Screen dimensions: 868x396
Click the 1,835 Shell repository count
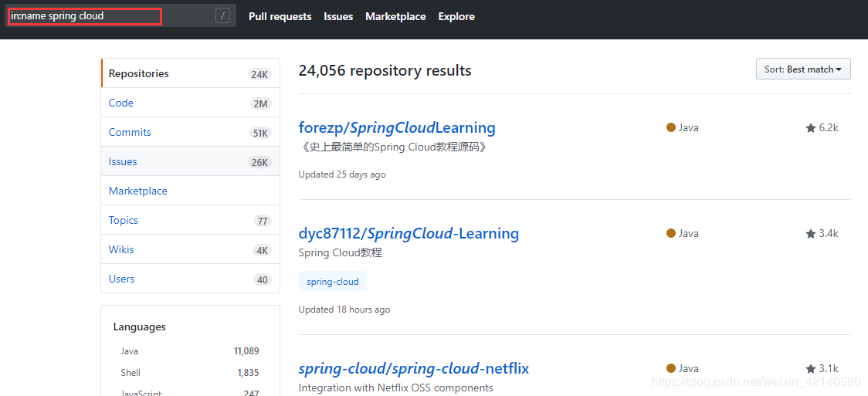point(248,373)
